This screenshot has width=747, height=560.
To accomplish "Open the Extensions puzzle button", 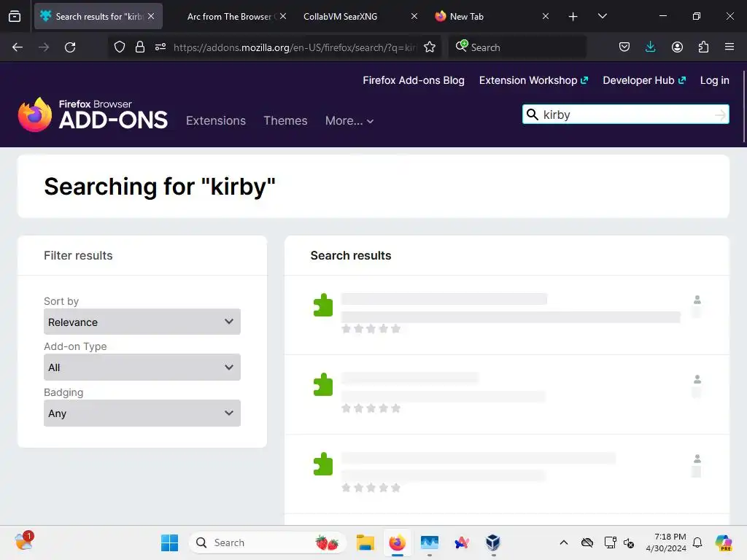I will 703,47.
